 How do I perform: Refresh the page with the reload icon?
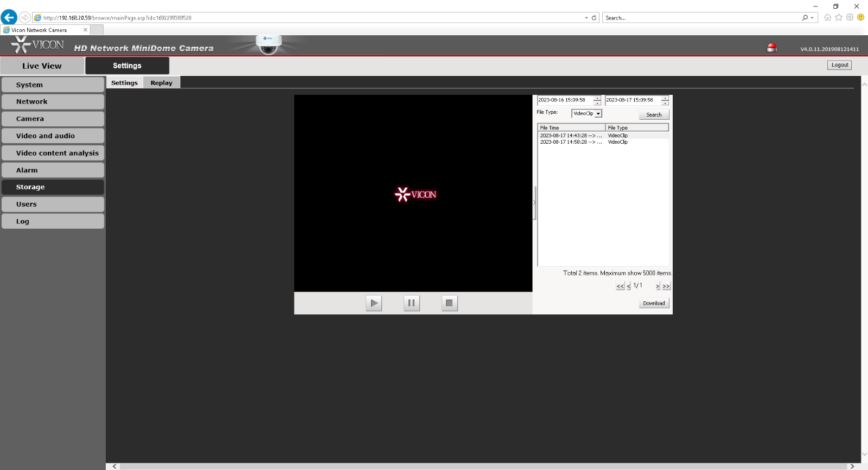(594, 18)
